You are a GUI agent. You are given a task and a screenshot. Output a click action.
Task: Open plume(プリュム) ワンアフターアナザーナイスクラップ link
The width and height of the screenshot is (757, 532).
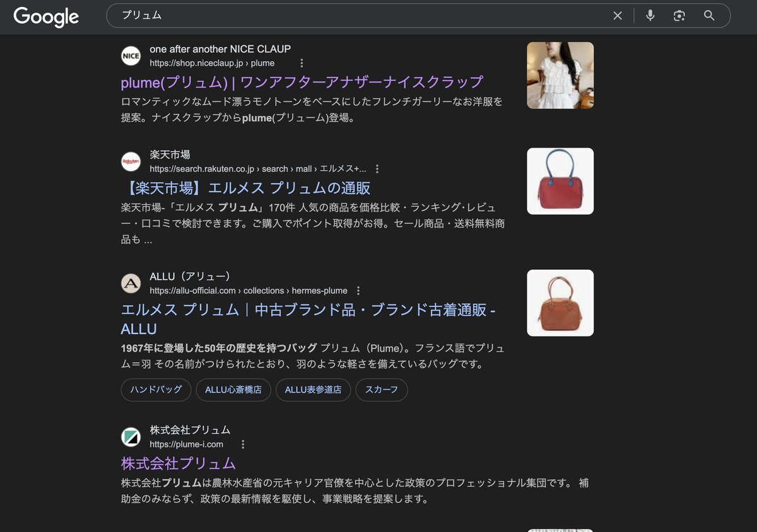(302, 82)
